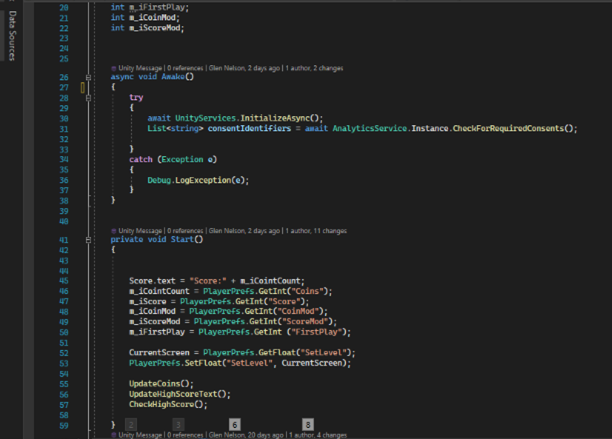Click the badge labeled 8
The image size is (612, 439).
[x=307, y=424]
